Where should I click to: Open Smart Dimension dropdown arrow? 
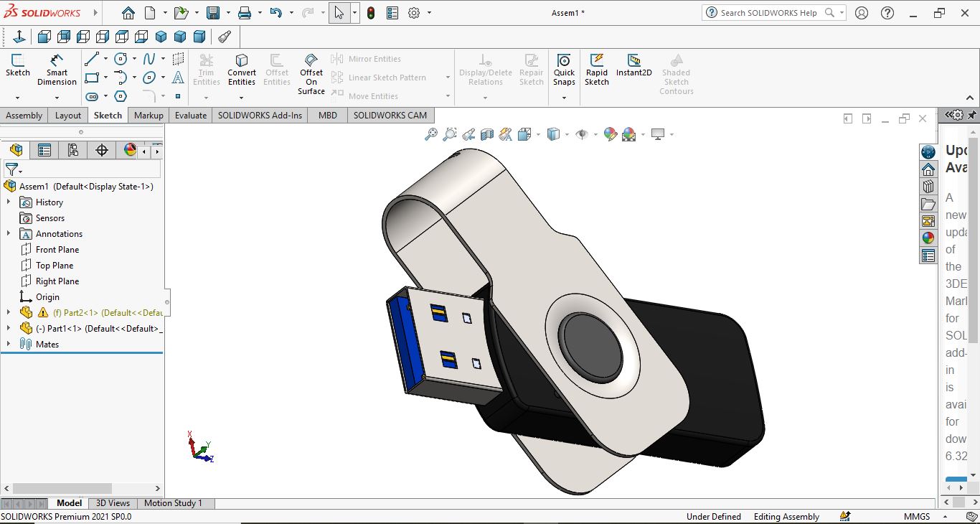tap(57, 98)
